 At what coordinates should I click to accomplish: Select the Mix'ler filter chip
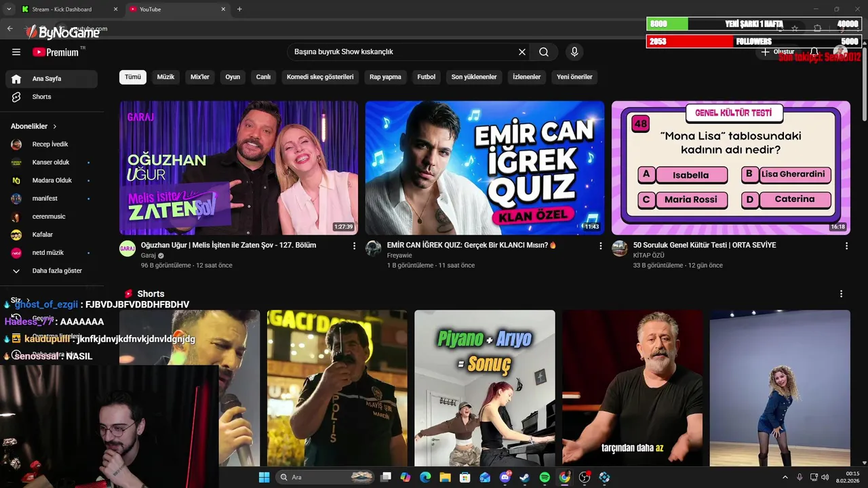(x=200, y=77)
